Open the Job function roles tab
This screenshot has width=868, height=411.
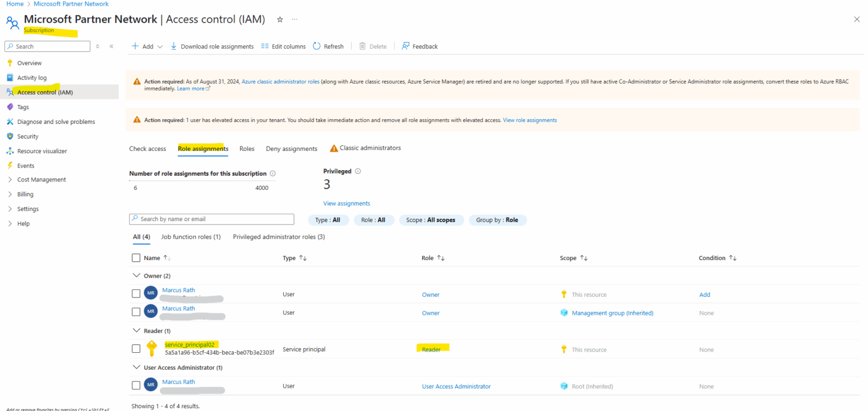(x=191, y=236)
